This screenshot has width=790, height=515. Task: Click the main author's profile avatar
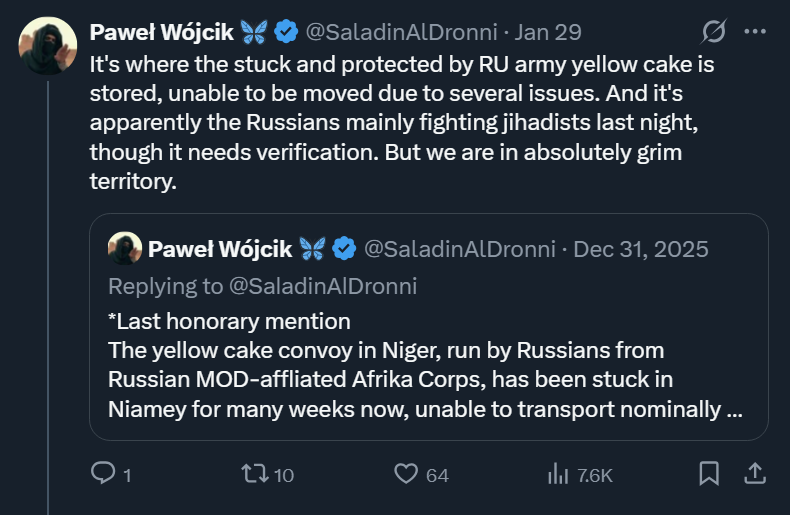click(x=48, y=45)
